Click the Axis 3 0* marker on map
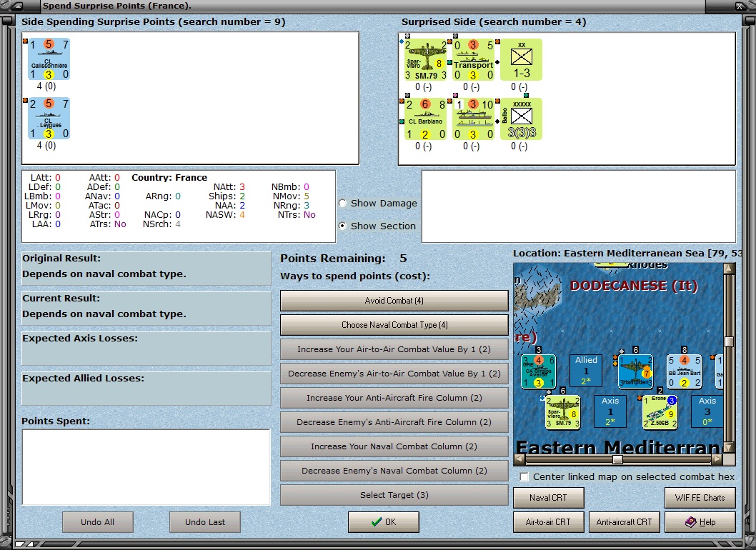This screenshot has height=550, width=756. [x=707, y=411]
